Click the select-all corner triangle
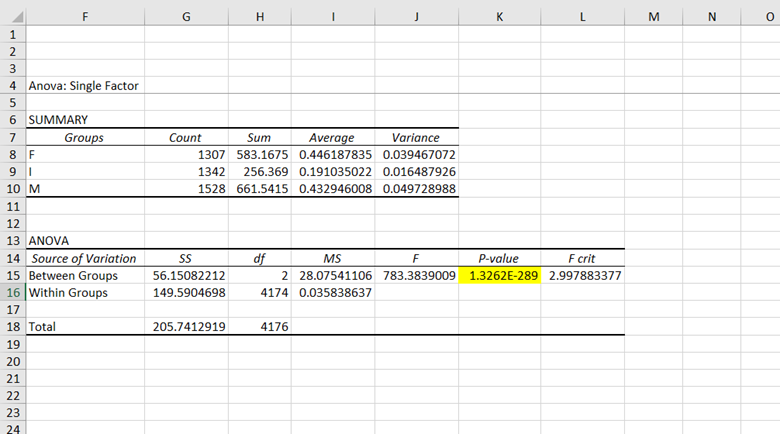This screenshot has width=780, height=434. [x=17, y=17]
